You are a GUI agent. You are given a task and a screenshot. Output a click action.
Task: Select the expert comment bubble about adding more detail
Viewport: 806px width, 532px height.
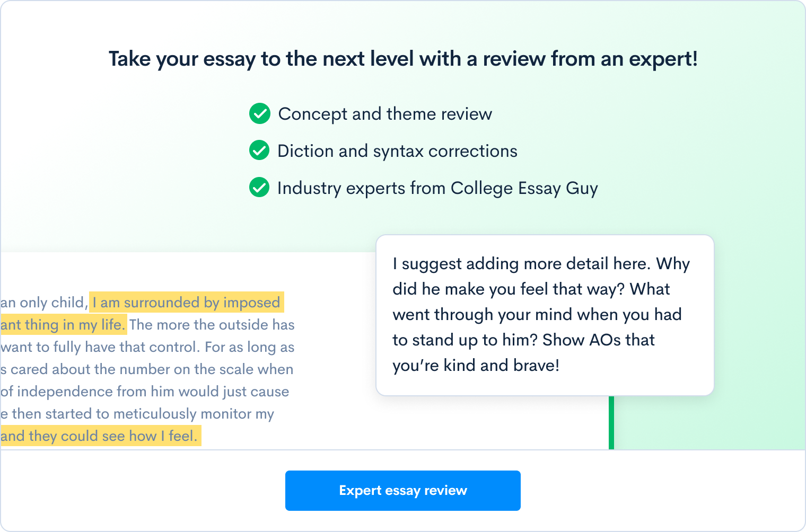(x=545, y=314)
